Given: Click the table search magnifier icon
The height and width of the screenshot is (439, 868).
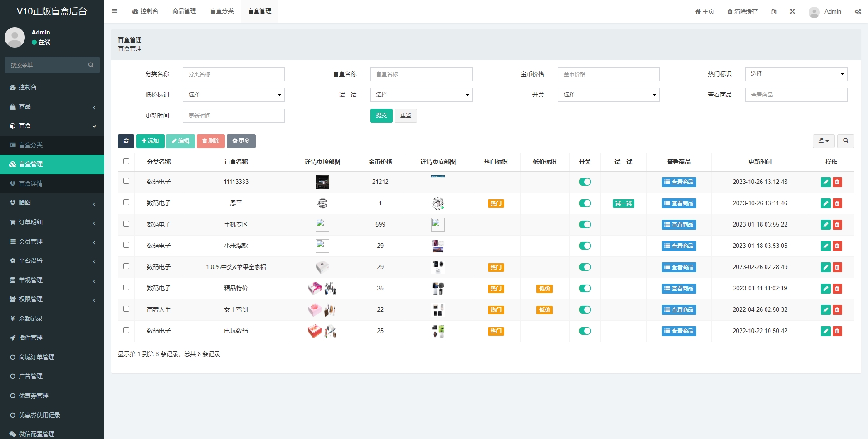Looking at the screenshot, I should [x=845, y=141].
